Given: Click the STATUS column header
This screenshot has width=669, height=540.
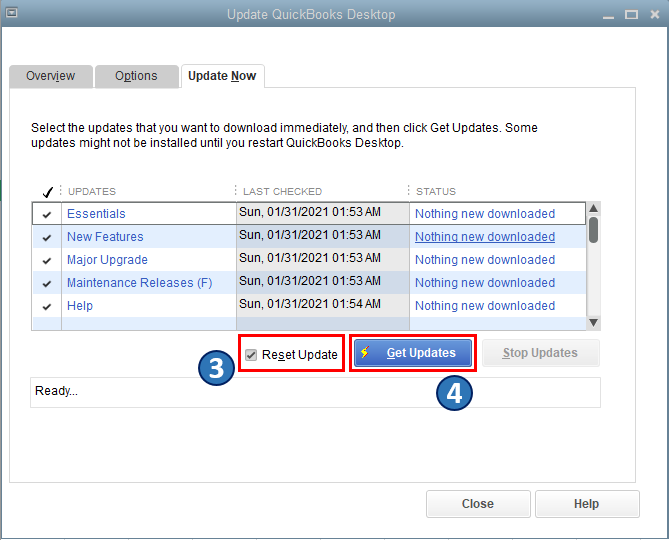Looking at the screenshot, I should tap(436, 192).
